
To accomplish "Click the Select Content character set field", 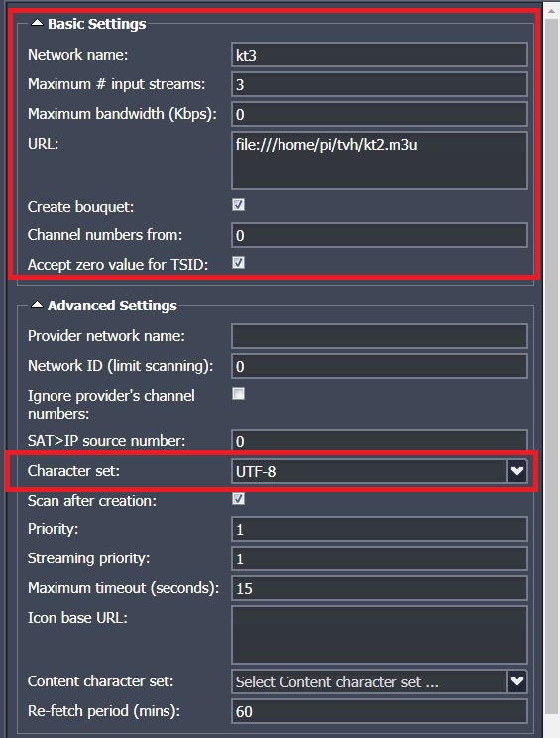I will pyautogui.click(x=369, y=681).
